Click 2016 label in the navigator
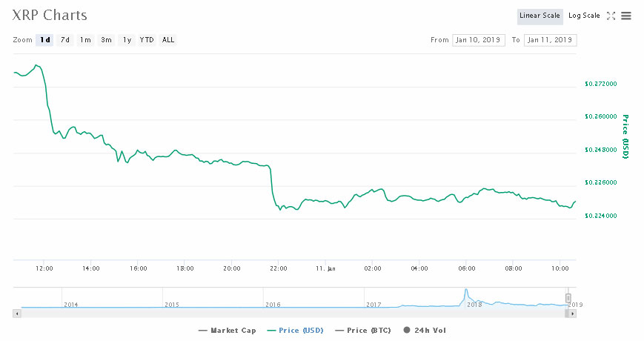Image resolution: width=644 pixels, height=341 pixels. [x=273, y=305]
